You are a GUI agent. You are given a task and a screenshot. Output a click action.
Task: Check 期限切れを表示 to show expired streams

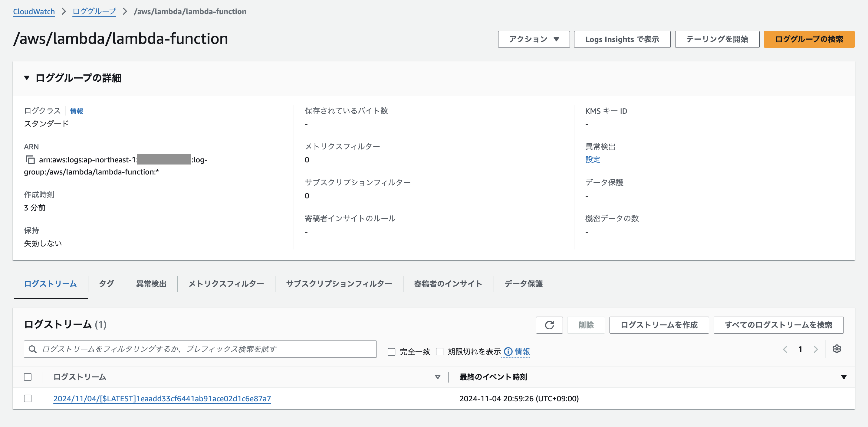point(439,352)
